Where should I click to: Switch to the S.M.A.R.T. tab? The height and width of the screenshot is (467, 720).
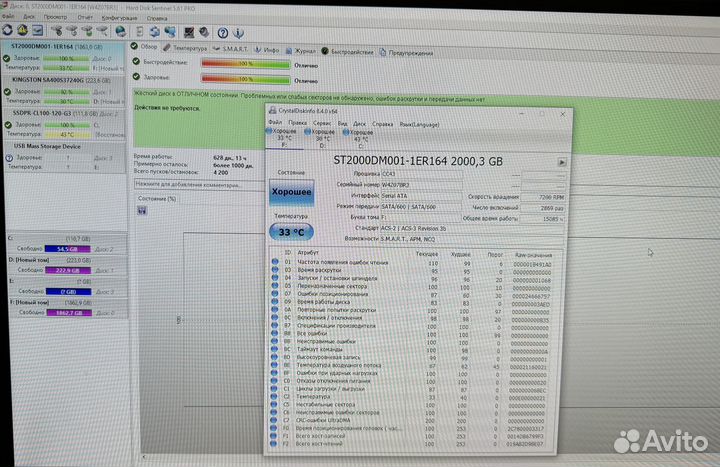coord(231,49)
